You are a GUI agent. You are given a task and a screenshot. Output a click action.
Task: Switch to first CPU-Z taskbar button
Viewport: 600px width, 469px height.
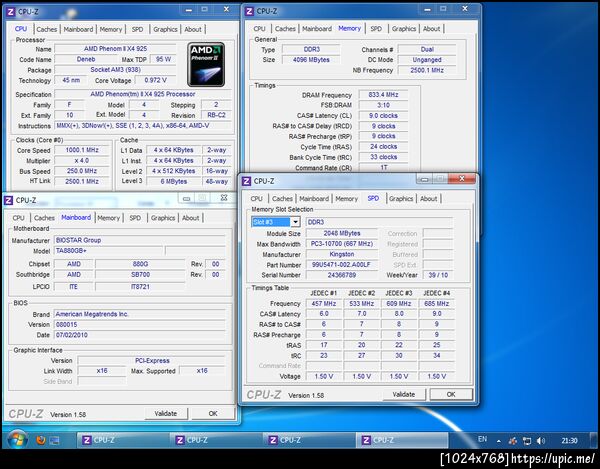tap(122, 440)
